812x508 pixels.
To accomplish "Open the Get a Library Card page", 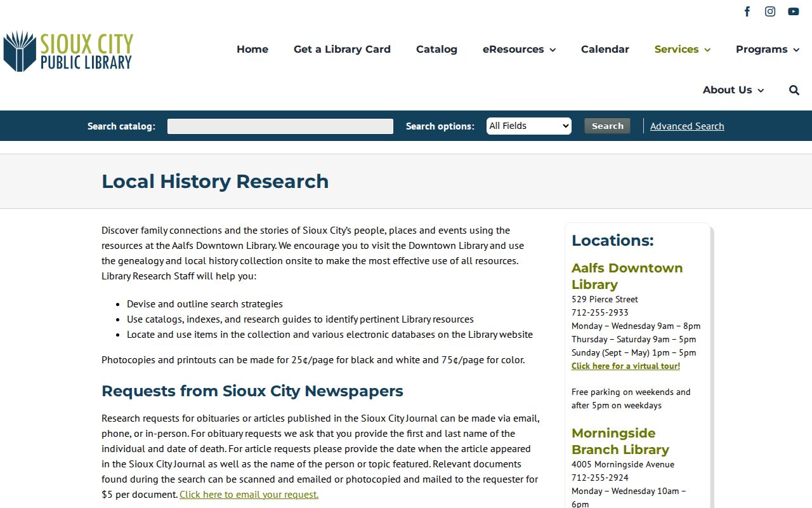I will (x=342, y=50).
